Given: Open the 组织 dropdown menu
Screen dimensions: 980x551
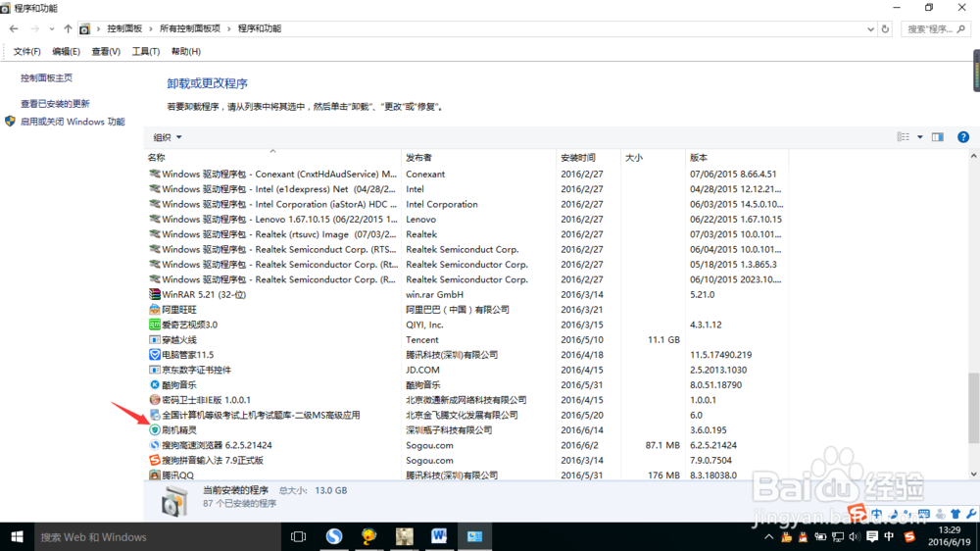Looking at the screenshot, I should (168, 137).
